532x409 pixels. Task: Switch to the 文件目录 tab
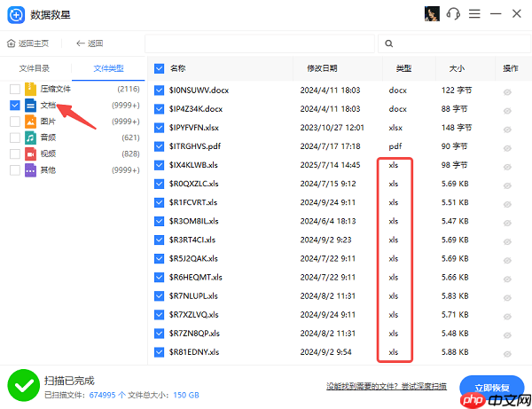tap(35, 68)
